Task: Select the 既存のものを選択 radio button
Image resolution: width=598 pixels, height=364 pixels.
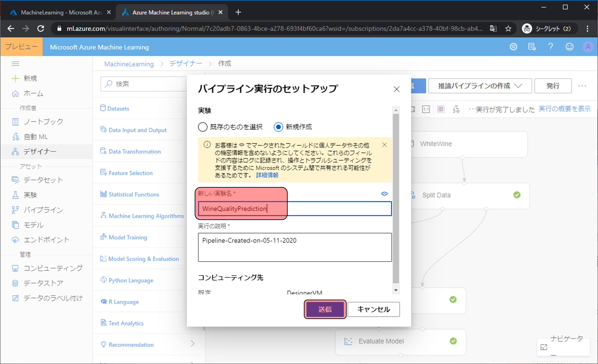Action: 203,127
